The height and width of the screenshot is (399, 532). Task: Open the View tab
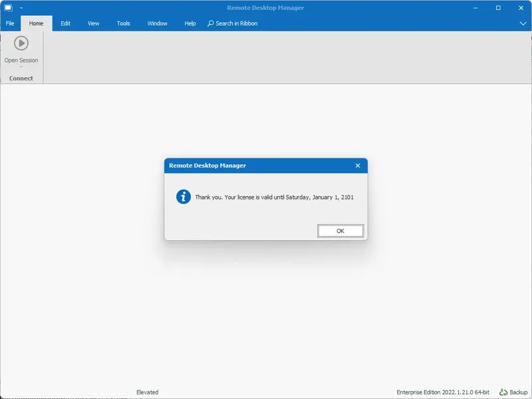pyautogui.click(x=93, y=23)
